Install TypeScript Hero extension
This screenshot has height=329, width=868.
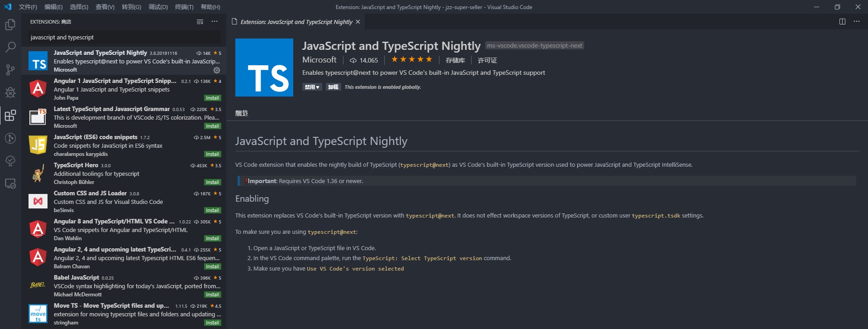tap(212, 182)
